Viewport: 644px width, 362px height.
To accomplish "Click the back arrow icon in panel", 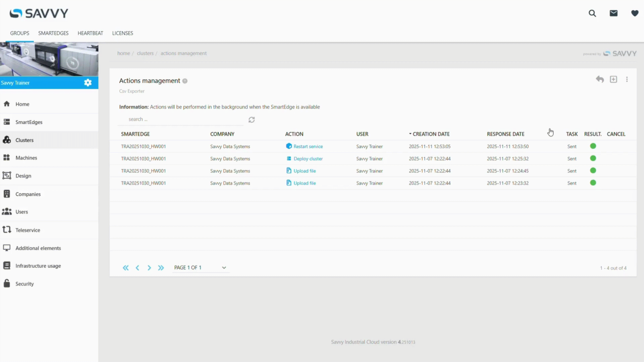I will coord(600,79).
